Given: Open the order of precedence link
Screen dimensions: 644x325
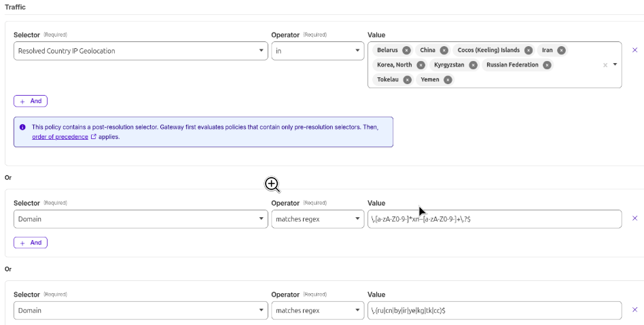Looking at the screenshot, I should [60, 137].
